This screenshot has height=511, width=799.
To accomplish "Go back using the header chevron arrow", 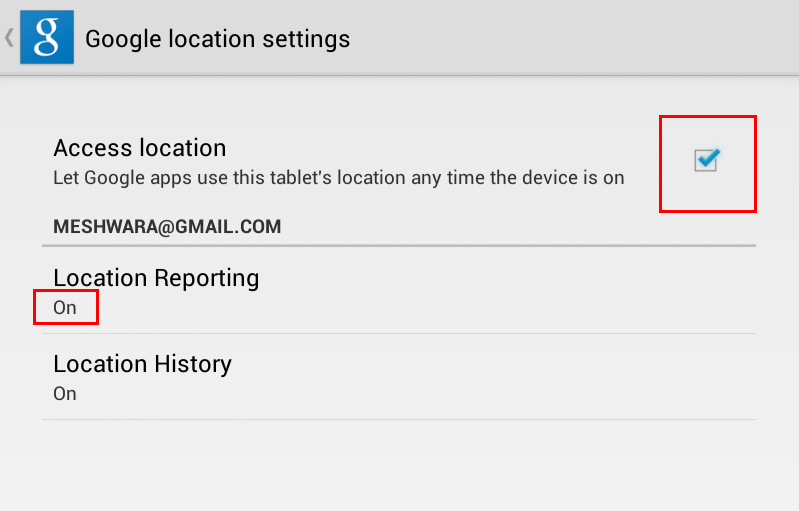I will pos(9,38).
